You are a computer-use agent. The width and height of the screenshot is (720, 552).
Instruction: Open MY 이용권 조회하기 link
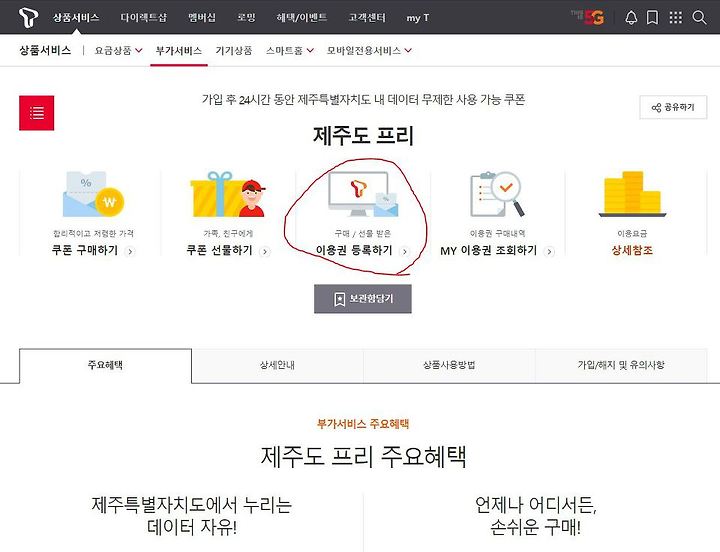[x=489, y=250]
